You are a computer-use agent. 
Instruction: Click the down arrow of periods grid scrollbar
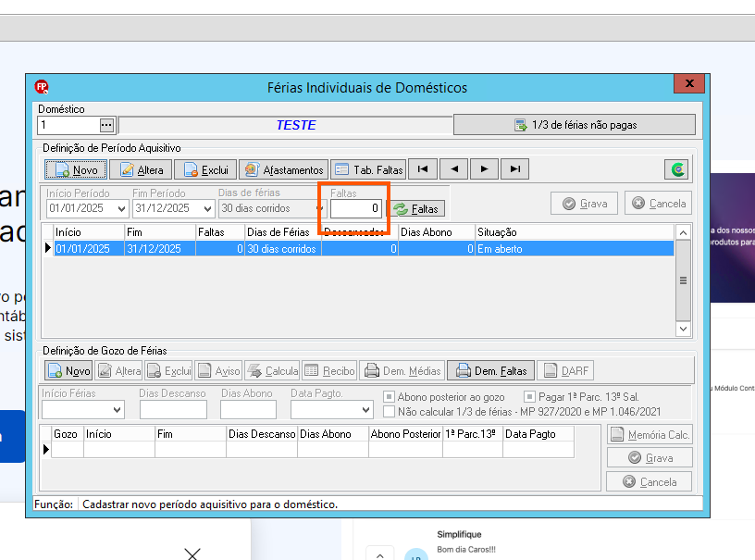[683, 329]
